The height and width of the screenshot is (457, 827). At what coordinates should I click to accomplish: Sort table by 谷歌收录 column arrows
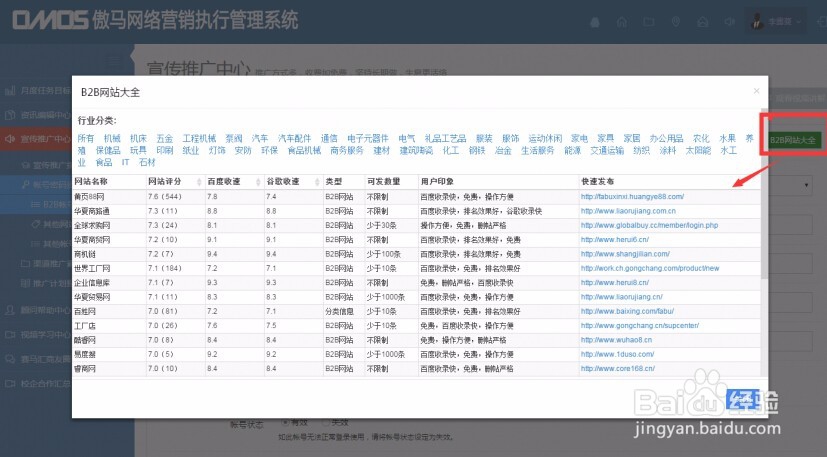tap(318, 182)
